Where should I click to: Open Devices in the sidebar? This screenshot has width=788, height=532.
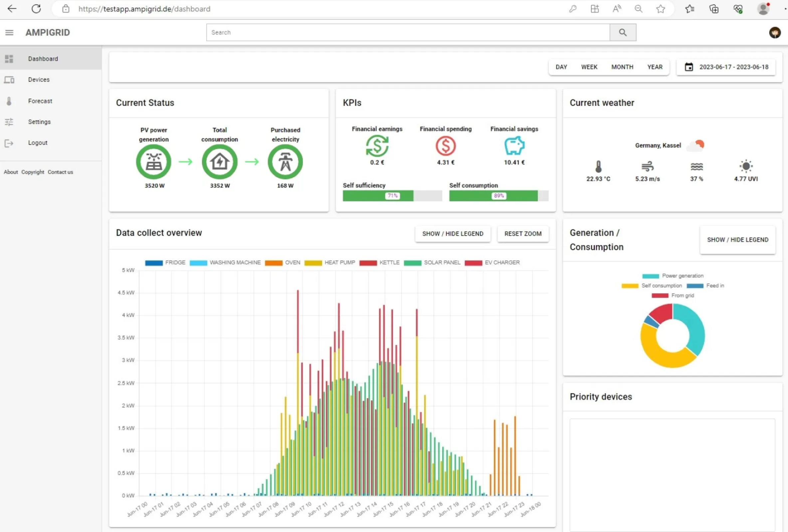(x=39, y=79)
